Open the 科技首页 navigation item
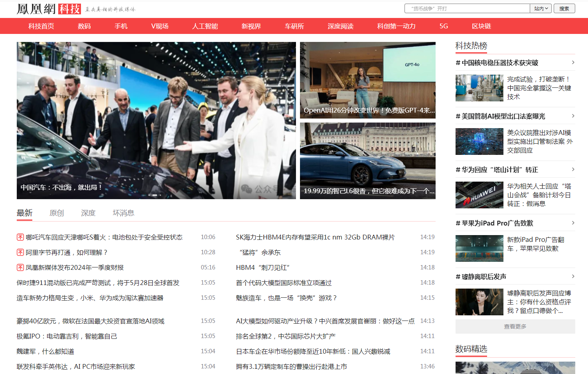The width and height of the screenshot is (588, 374). pos(41,26)
